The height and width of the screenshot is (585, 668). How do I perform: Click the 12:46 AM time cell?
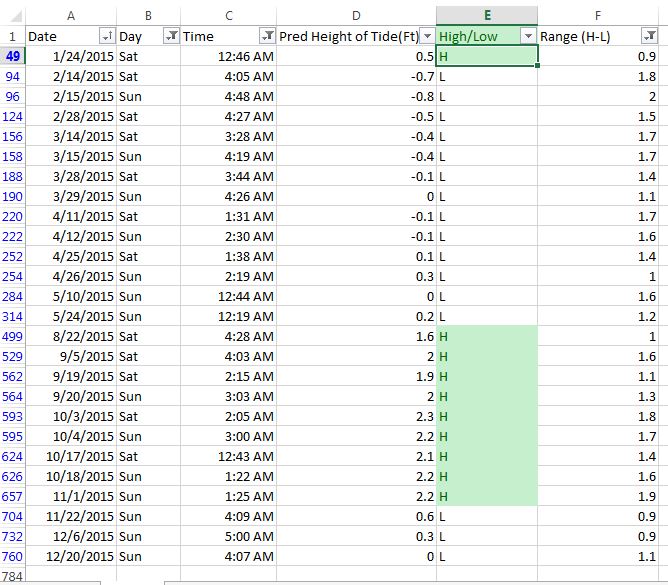(229, 56)
